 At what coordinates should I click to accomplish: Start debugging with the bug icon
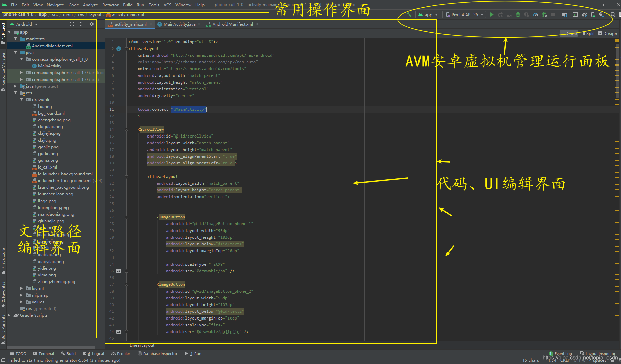point(518,14)
